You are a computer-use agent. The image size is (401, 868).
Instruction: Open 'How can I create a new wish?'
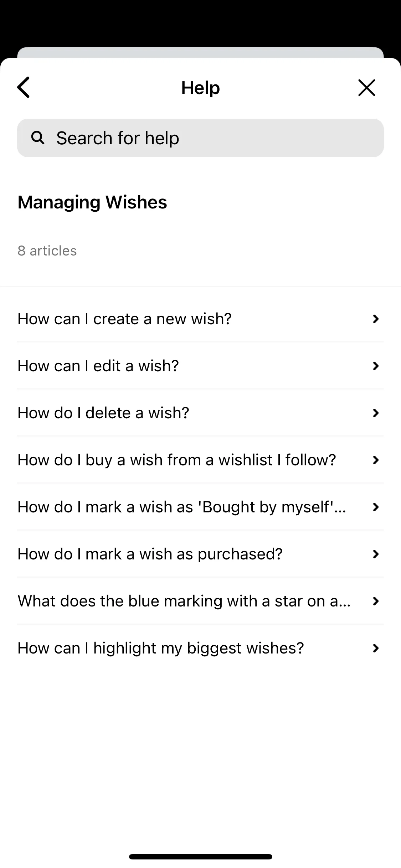200,319
